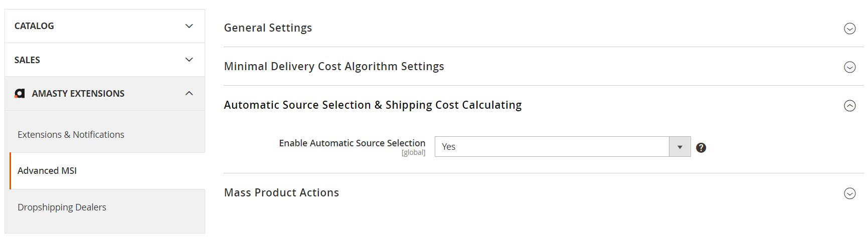Click the help question mark icon
The image size is (868, 238).
[701, 147]
